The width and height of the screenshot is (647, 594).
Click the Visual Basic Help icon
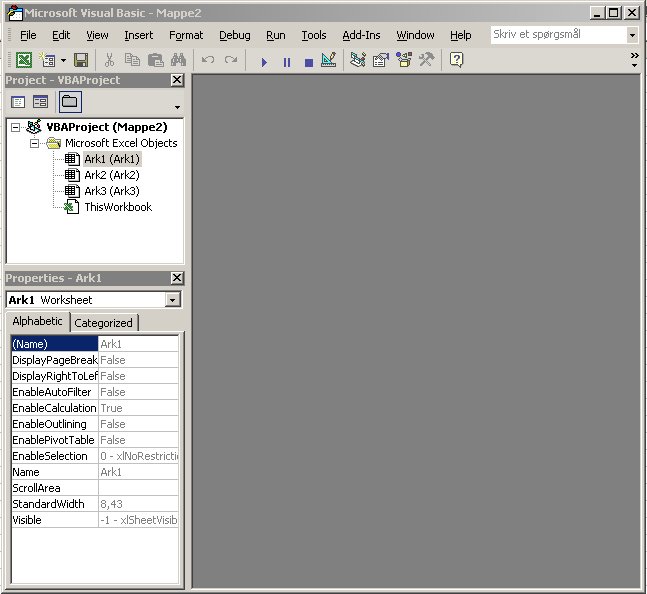pos(456,61)
